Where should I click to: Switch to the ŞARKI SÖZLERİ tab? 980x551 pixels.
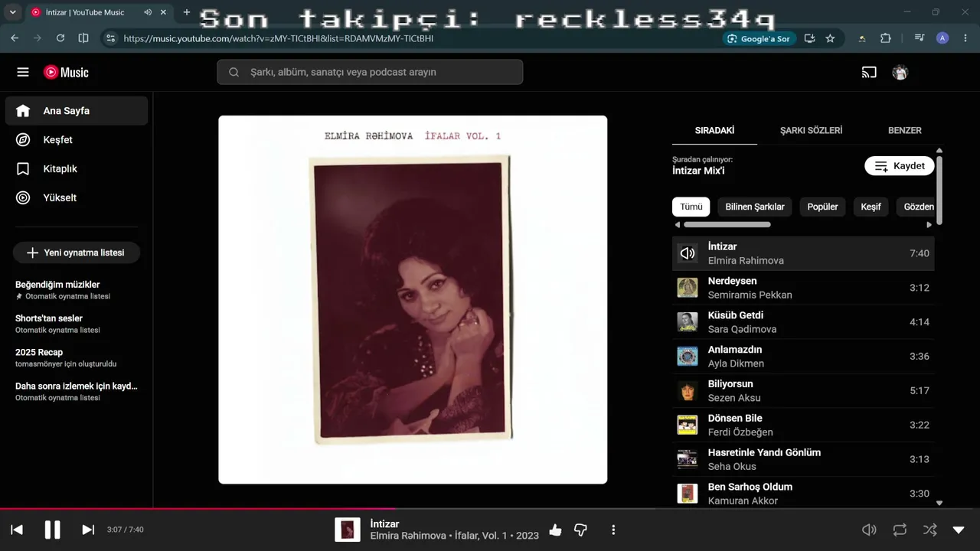(811, 130)
